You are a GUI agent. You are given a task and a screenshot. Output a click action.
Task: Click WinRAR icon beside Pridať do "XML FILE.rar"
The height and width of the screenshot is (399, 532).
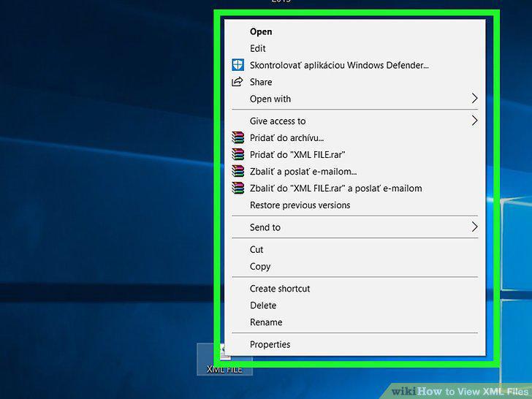click(x=237, y=154)
